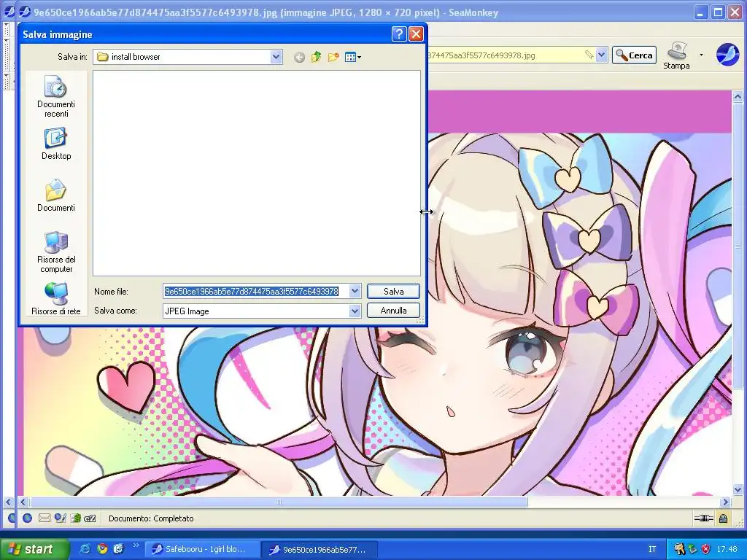The height and width of the screenshot is (560, 747).
Task: Open the Address Book icon in status bar
Action: coord(75,518)
